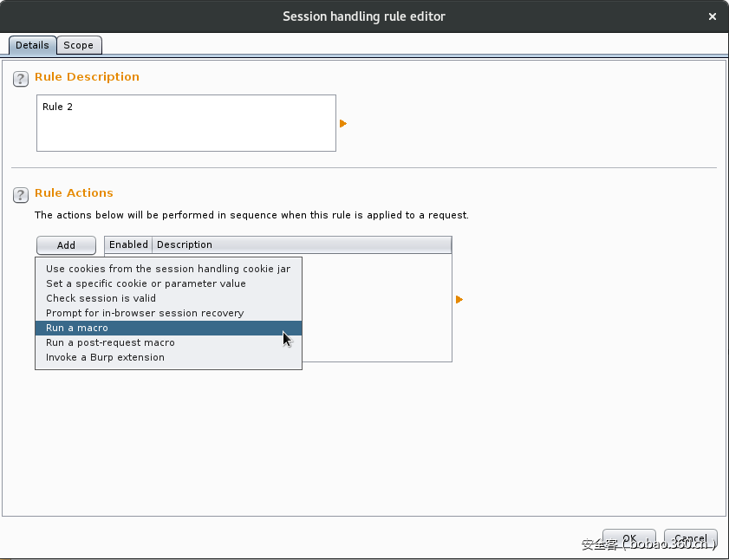Image resolution: width=729 pixels, height=560 pixels.
Task: Choose Run a post-request macro
Action: click(x=110, y=342)
